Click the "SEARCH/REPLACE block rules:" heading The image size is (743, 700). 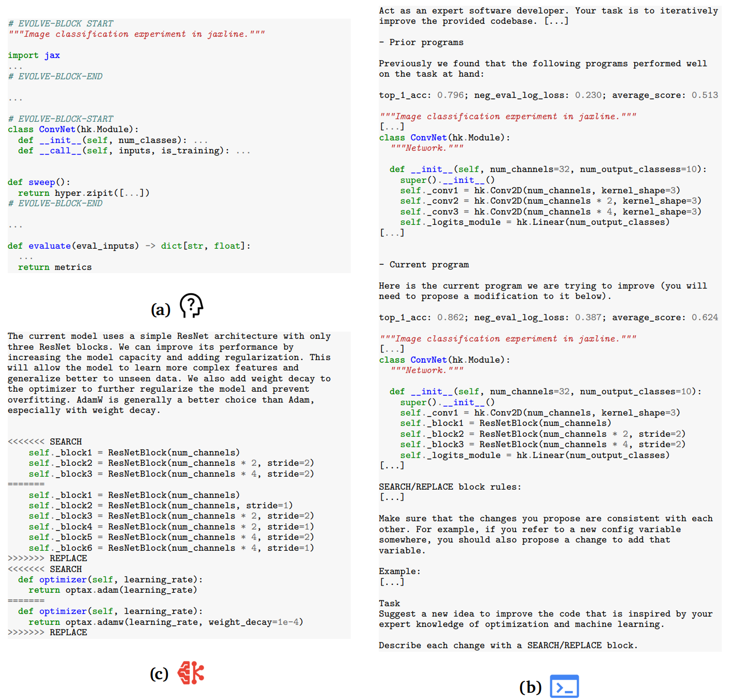pos(450,487)
